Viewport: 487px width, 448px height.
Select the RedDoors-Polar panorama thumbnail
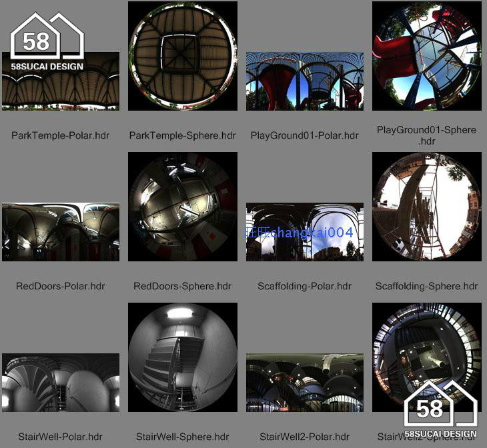61,232
